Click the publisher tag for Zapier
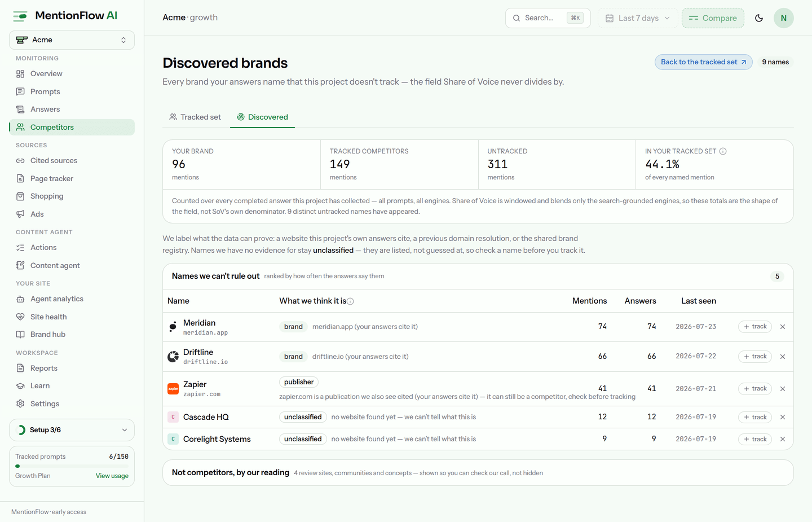 tap(299, 382)
